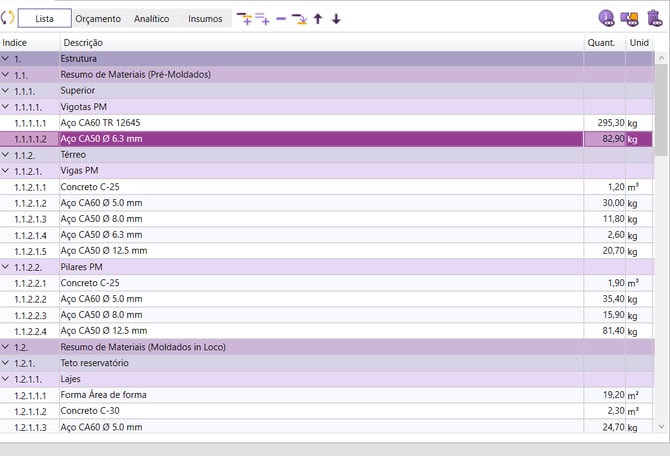Click the indent item arrow icon
The image size is (670, 456).
[x=299, y=18]
